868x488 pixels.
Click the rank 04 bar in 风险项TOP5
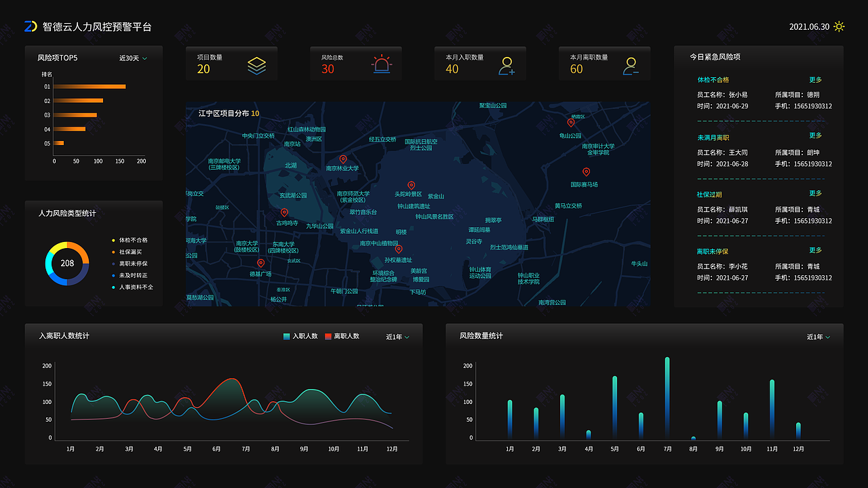[70, 129]
